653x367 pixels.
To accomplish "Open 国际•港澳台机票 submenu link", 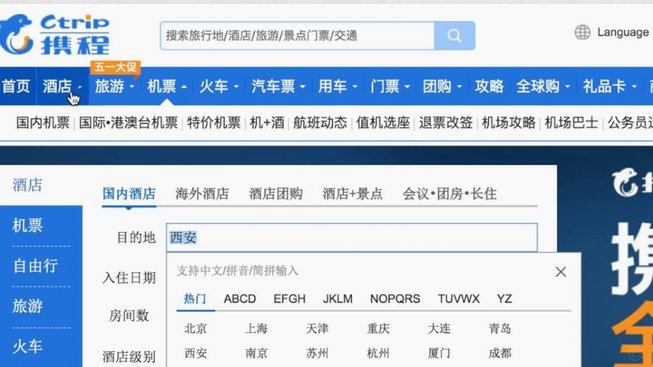I will pos(128,123).
